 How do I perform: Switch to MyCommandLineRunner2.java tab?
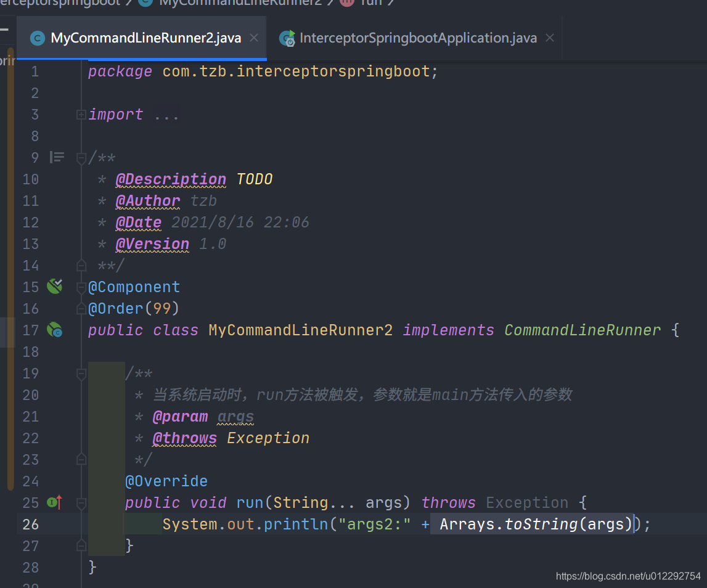141,38
